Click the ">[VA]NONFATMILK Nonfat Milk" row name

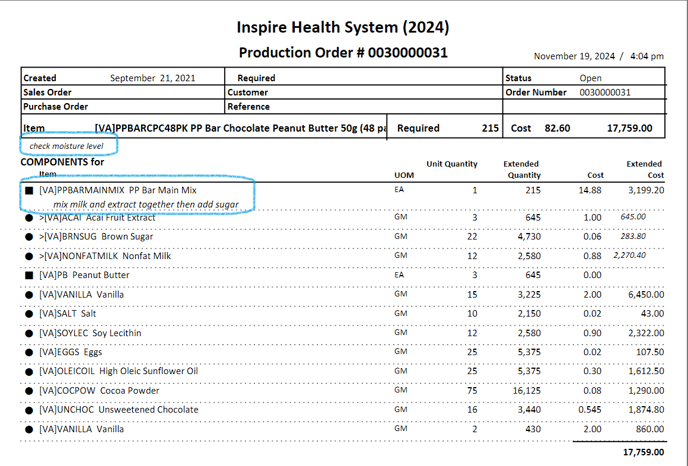105,256
